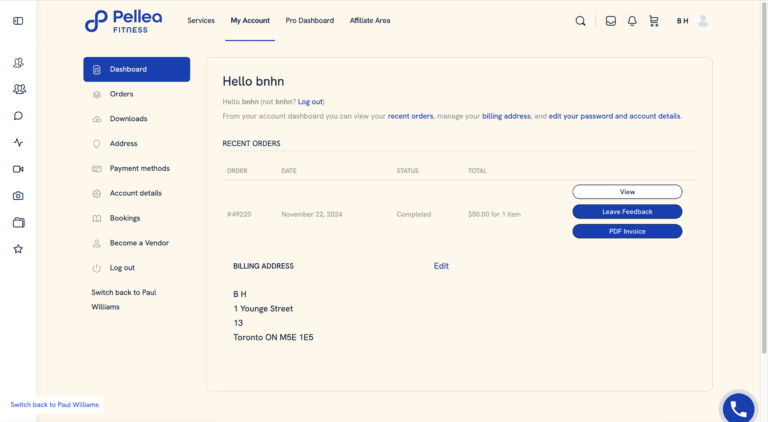This screenshot has width=768, height=422.
Task: Click the Toronto ON M5E 1E5 line
Action: pos(273,337)
